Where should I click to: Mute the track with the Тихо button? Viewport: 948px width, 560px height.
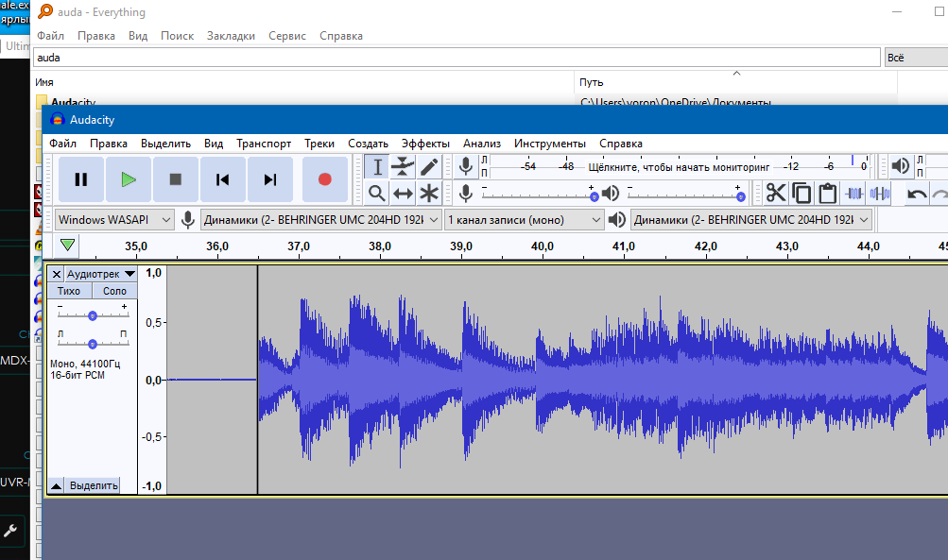pyautogui.click(x=69, y=291)
